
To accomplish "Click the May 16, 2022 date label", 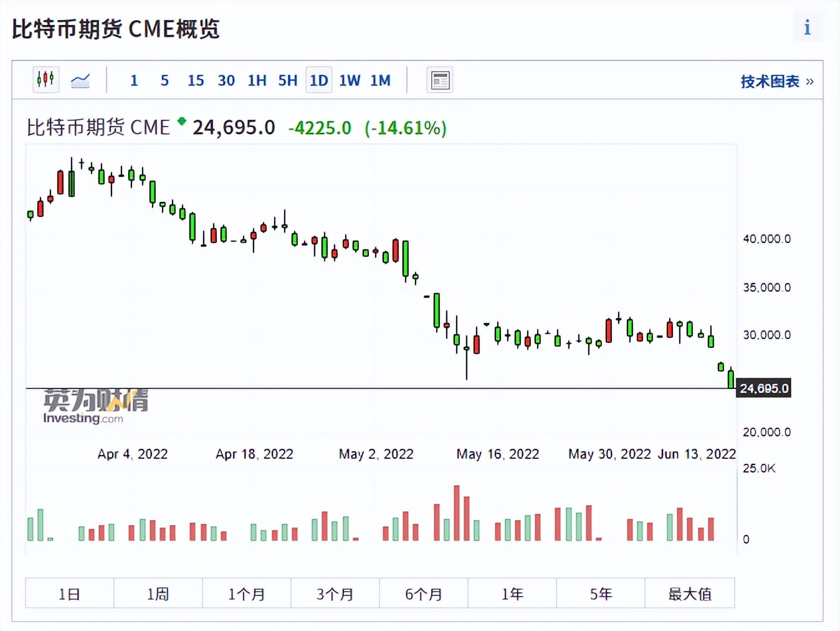I will pyautogui.click(x=498, y=454).
